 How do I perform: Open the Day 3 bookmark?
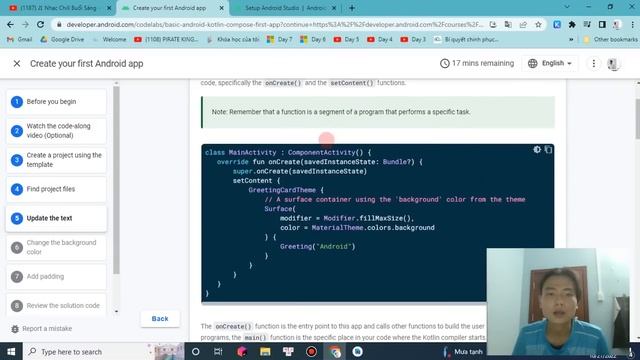[413, 39]
